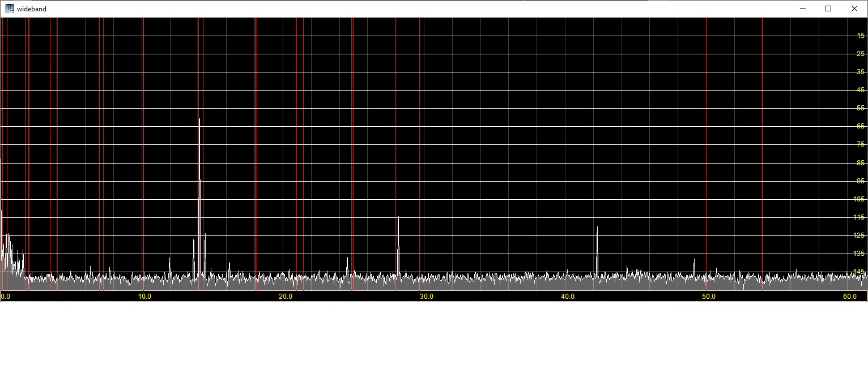Image resolution: width=868 pixels, height=369 pixels.
Task: Close the wideband window
Action: tap(854, 8)
